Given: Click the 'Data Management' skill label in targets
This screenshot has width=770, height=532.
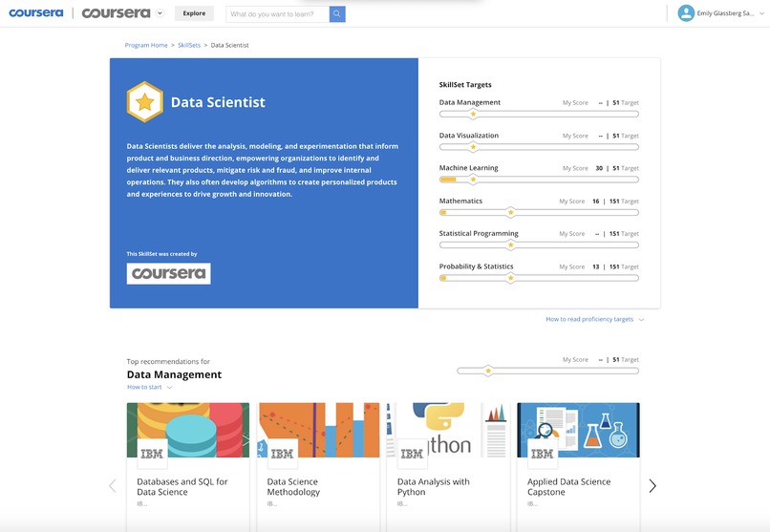Looking at the screenshot, I should coord(469,102).
